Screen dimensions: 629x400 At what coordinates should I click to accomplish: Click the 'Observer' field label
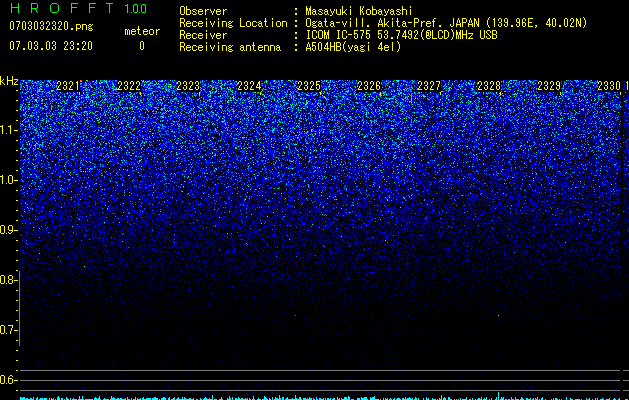[x=203, y=11]
